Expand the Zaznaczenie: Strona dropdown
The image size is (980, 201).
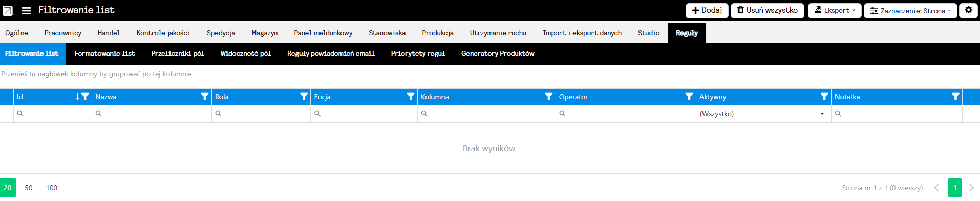(x=910, y=10)
